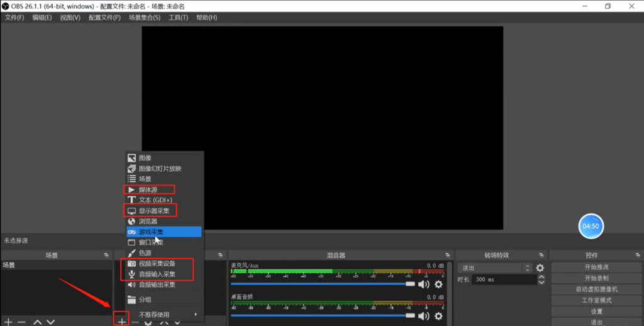
Task: Click the 开始推流 start streaming button
Action: coord(596,267)
